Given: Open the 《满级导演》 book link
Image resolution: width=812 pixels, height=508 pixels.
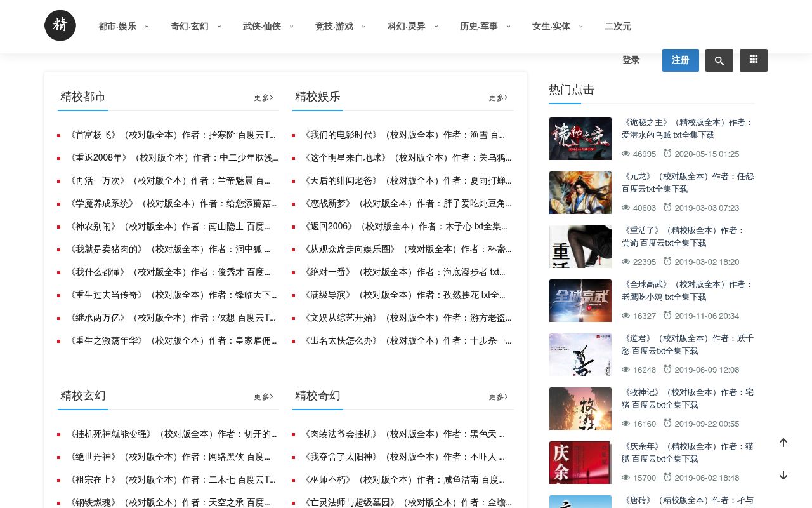Looking at the screenshot, I should click(x=403, y=295).
